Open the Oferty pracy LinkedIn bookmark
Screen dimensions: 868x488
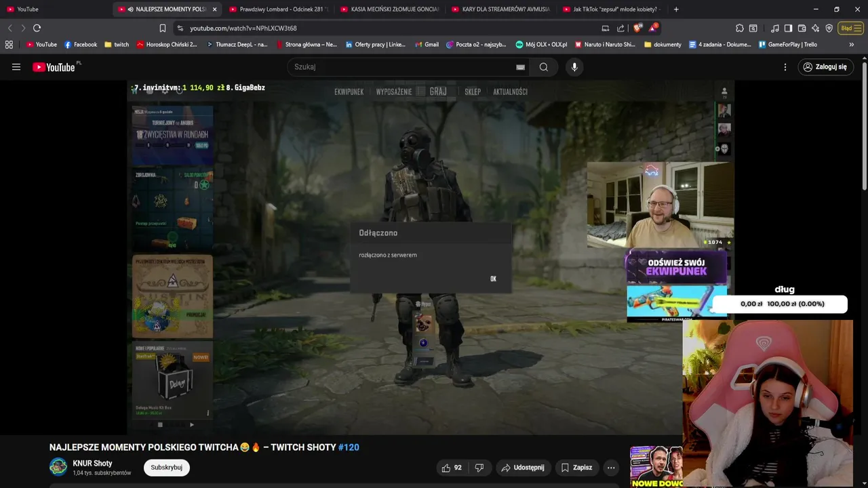point(375,45)
